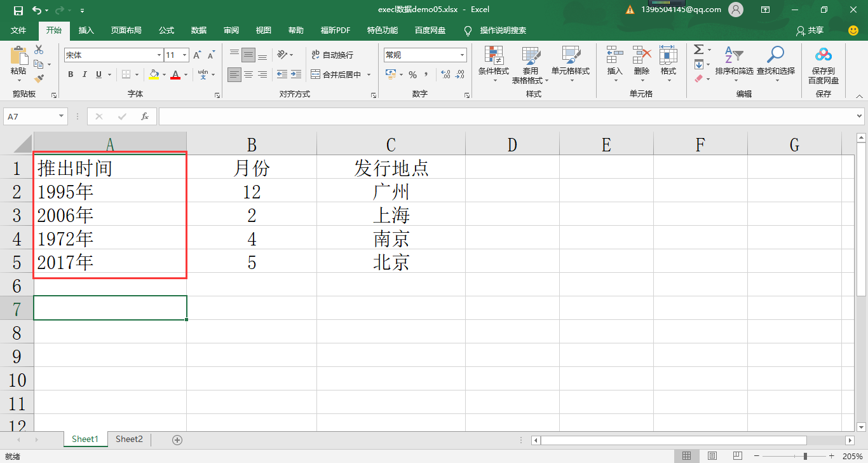Align text to the right

[262, 74]
